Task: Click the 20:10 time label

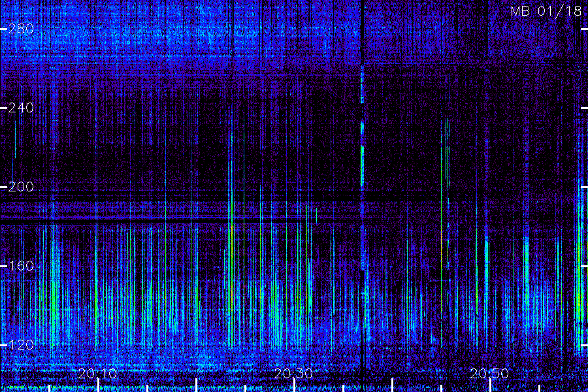Action: 97,374
